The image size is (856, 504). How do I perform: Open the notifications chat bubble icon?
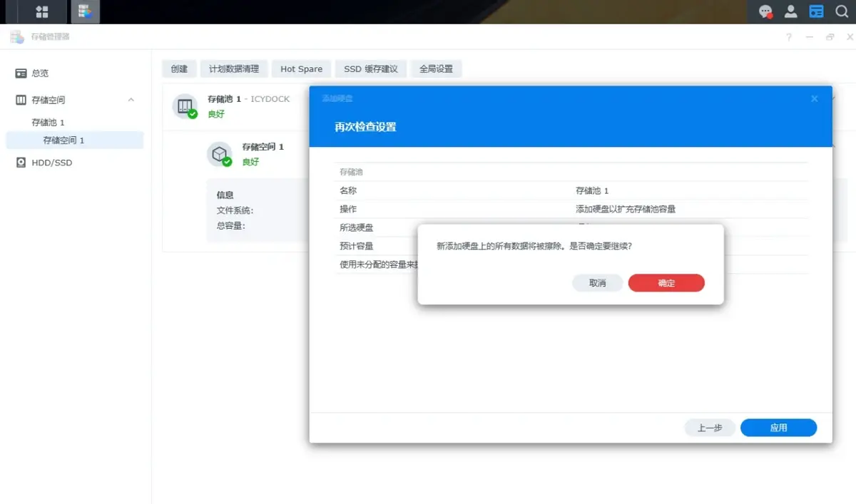765,11
